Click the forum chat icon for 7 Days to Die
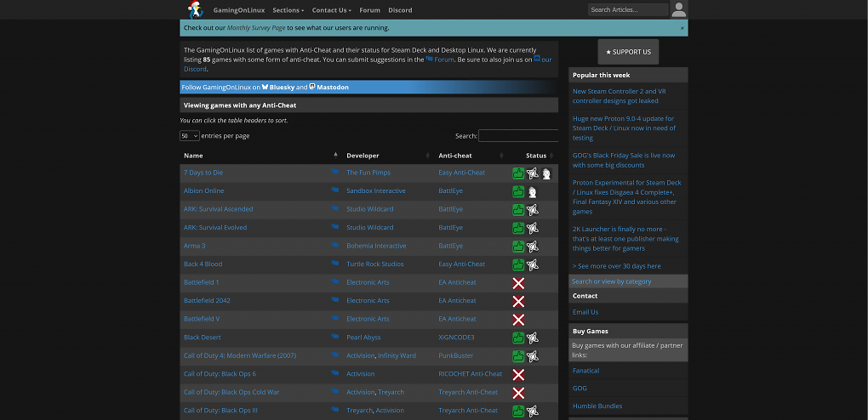The width and height of the screenshot is (868, 420). 335,172
